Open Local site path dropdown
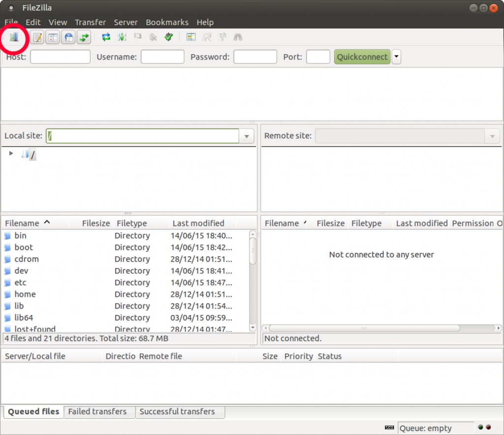 247,136
